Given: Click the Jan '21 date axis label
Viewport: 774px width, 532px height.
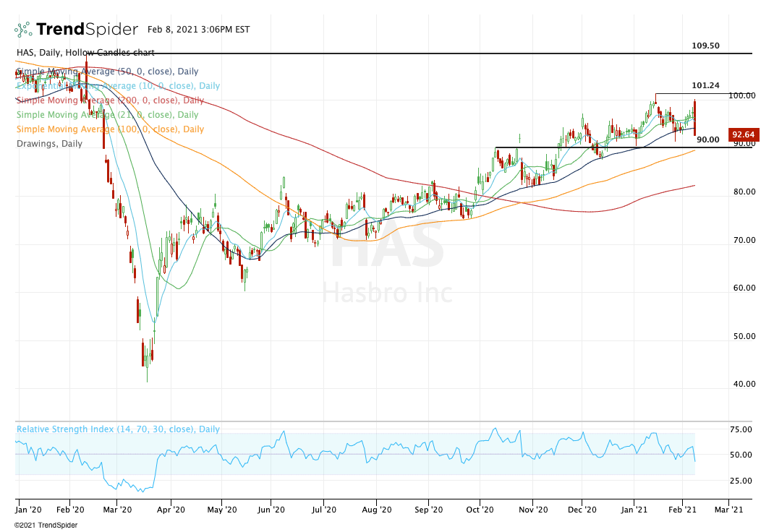Looking at the screenshot, I should (x=634, y=510).
